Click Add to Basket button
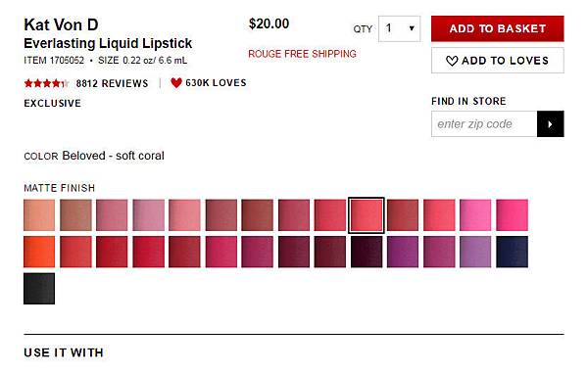 point(498,28)
